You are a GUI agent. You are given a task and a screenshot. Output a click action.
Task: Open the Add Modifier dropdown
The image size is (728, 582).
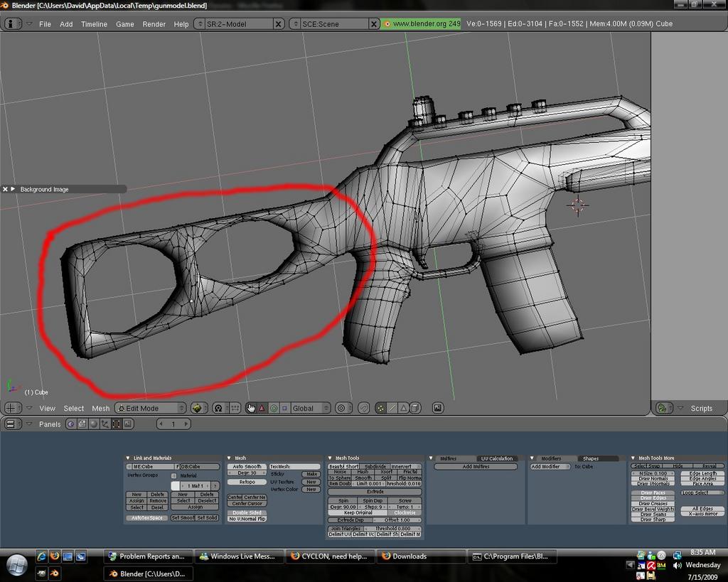(550, 466)
